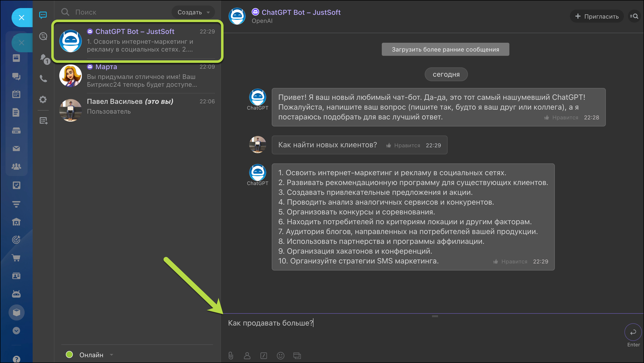
Task: Open the emoji smiley picker
Action: point(280,355)
